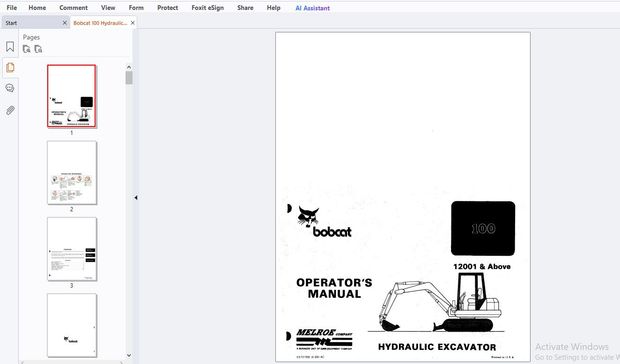Click the OPERATOR'S MANUAL heading in document
The width and height of the screenshot is (620, 364).
pos(334,288)
